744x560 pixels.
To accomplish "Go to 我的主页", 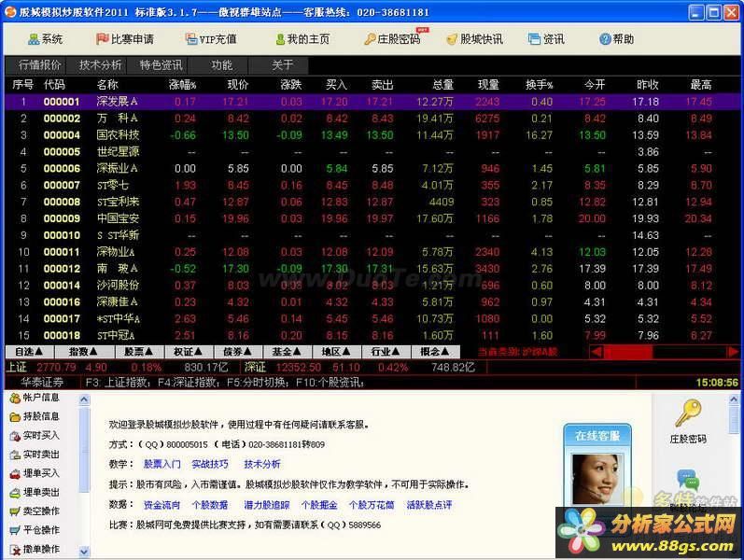I will [x=302, y=39].
